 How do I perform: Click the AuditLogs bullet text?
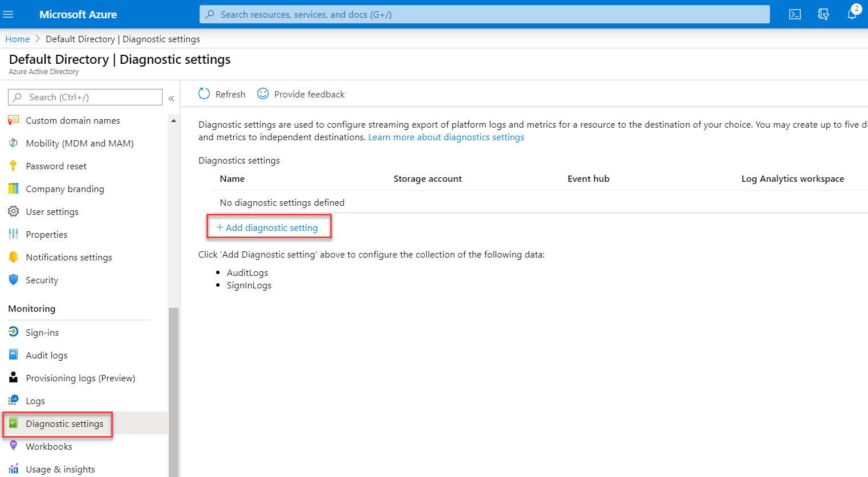click(248, 272)
